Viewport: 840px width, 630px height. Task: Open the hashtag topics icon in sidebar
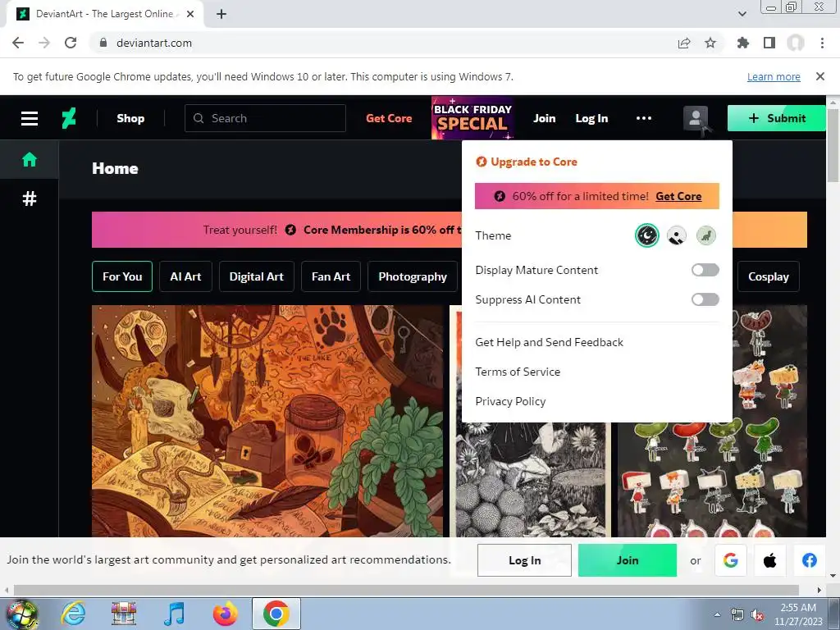click(x=30, y=199)
